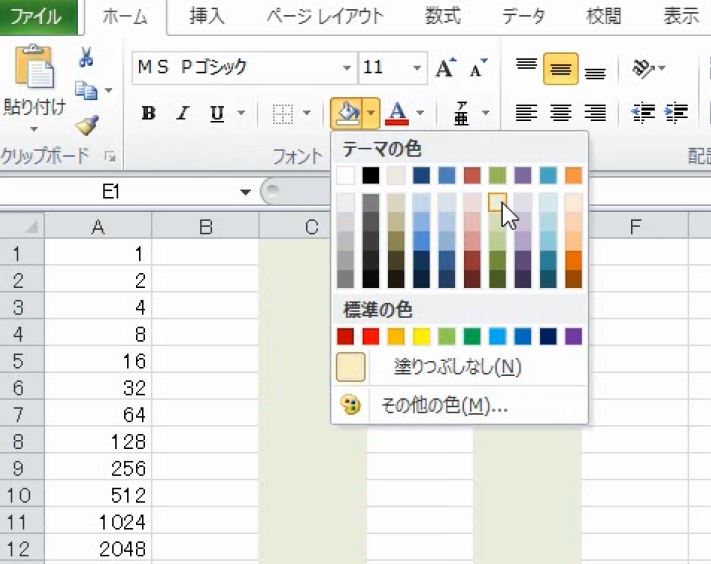This screenshot has width=711, height=564.
Task: Pick standard yellow color swatch
Action: click(x=421, y=336)
